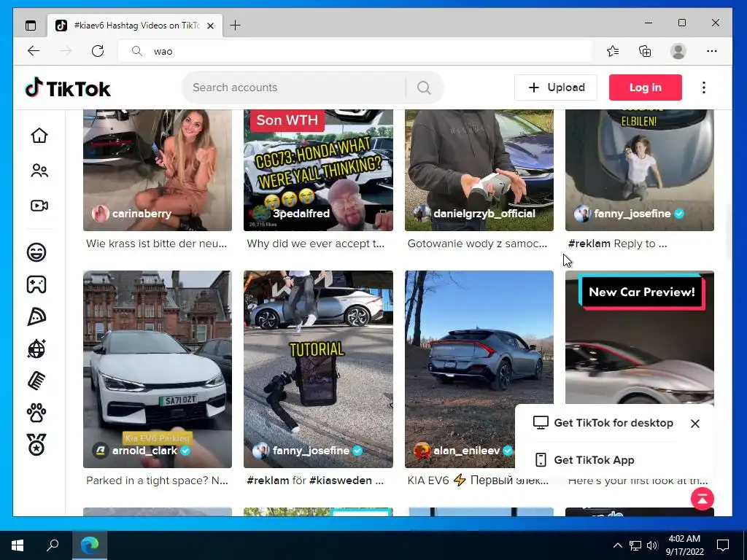Open a new browser tab

[x=236, y=26]
